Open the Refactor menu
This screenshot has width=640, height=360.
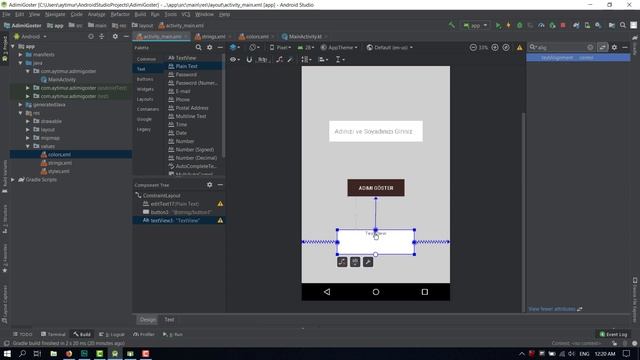click(120, 14)
